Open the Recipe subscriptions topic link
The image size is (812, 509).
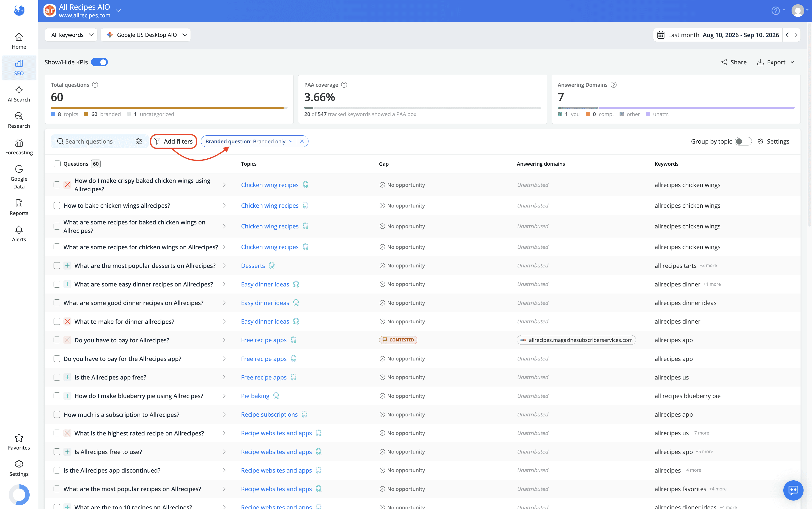click(x=269, y=414)
